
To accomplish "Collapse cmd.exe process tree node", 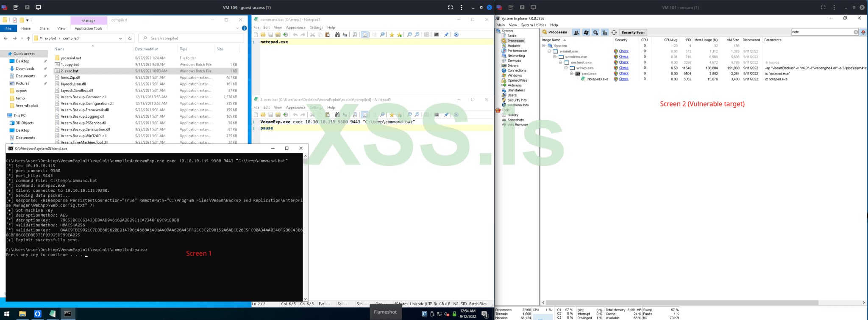I will [x=571, y=74].
